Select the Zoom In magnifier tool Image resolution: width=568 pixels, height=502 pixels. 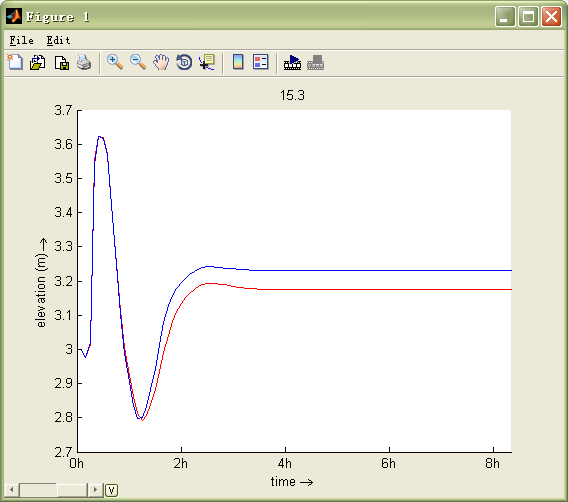point(115,62)
